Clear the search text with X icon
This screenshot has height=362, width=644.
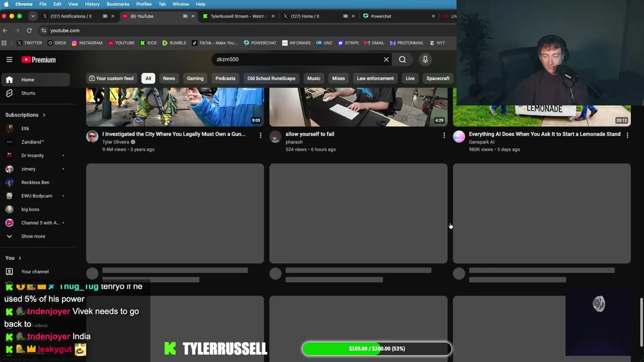point(386,59)
